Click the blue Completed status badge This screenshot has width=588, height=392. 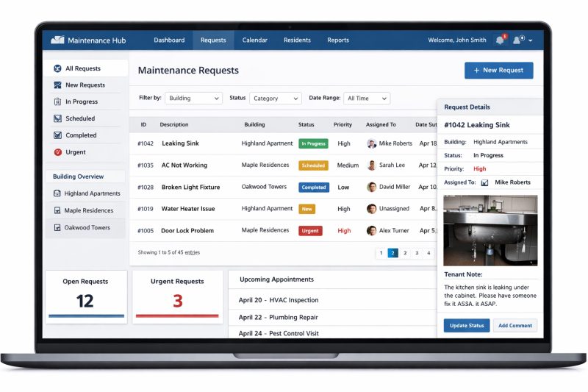(314, 188)
